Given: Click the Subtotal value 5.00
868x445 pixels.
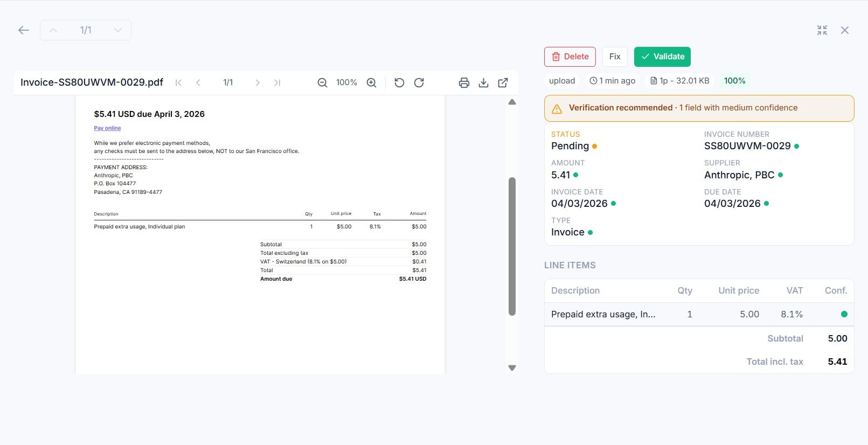Looking at the screenshot, I should (837, 338).
